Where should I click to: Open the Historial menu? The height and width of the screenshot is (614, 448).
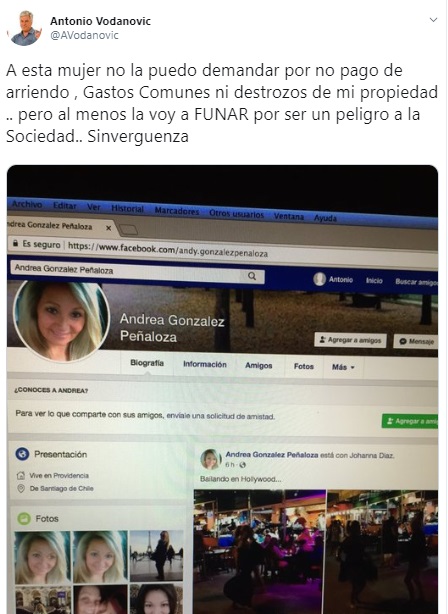coord(127,209)
